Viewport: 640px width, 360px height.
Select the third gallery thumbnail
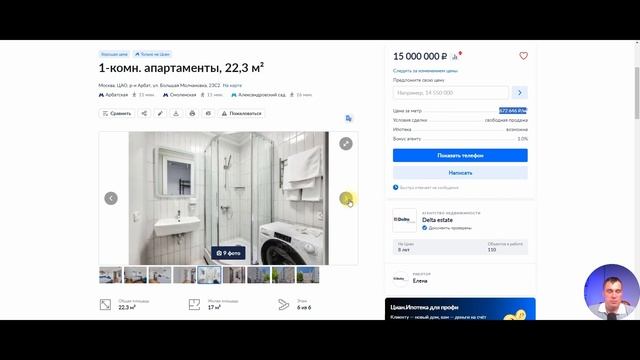coord(160,275)
